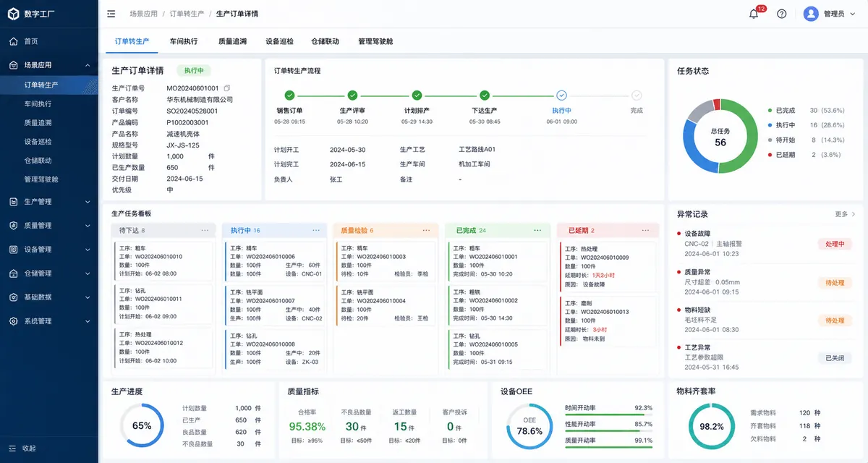Expand the 系统管理 menu chevron

click(88, 321)
